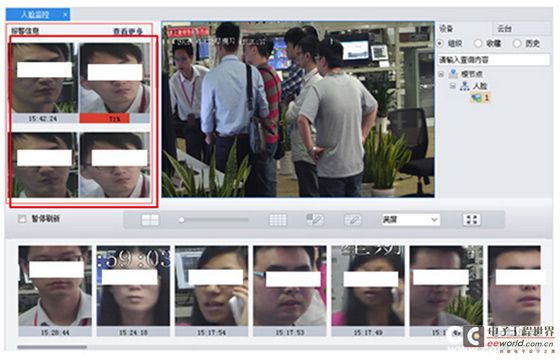Click the 查看更多 link in alarm panel

(x=128, y=31)
